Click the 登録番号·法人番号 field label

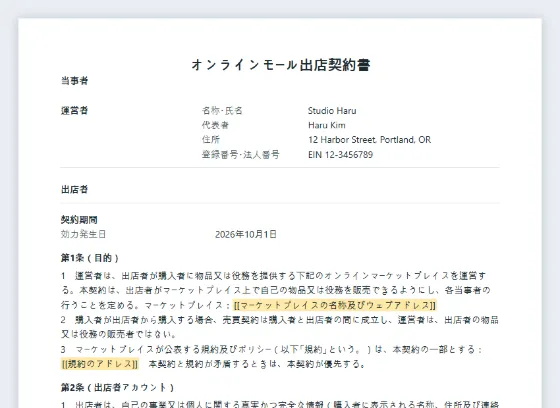click(241, 155)
